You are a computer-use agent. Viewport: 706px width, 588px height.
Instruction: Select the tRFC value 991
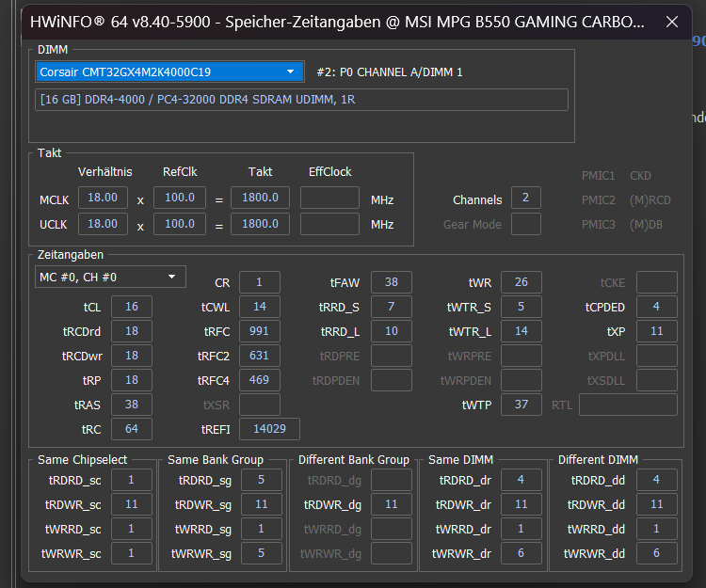(x=260, y=331)
